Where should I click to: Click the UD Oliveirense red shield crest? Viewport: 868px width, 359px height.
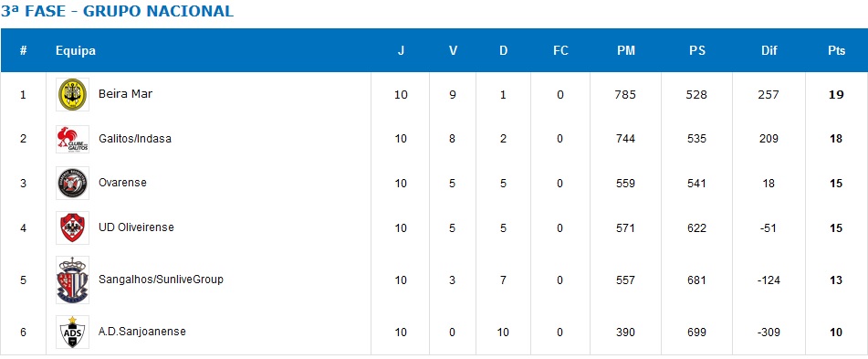[x=72, y=227]
